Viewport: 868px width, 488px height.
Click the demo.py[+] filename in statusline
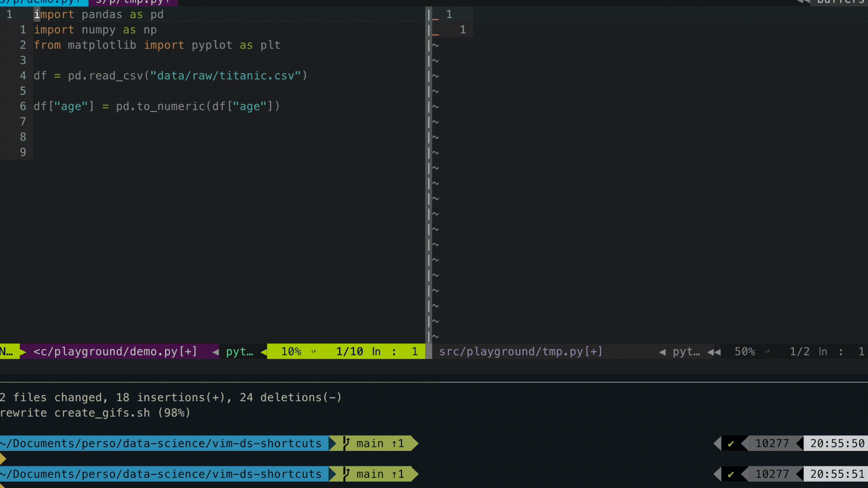115,352
